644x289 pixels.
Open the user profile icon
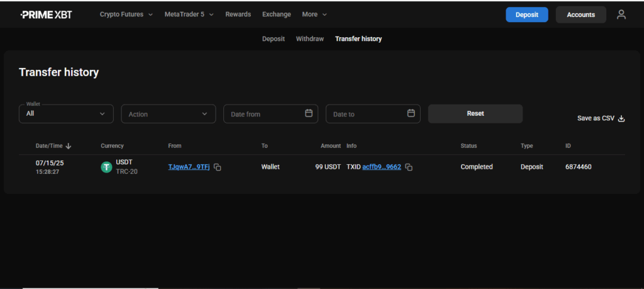tap(621, 14)
